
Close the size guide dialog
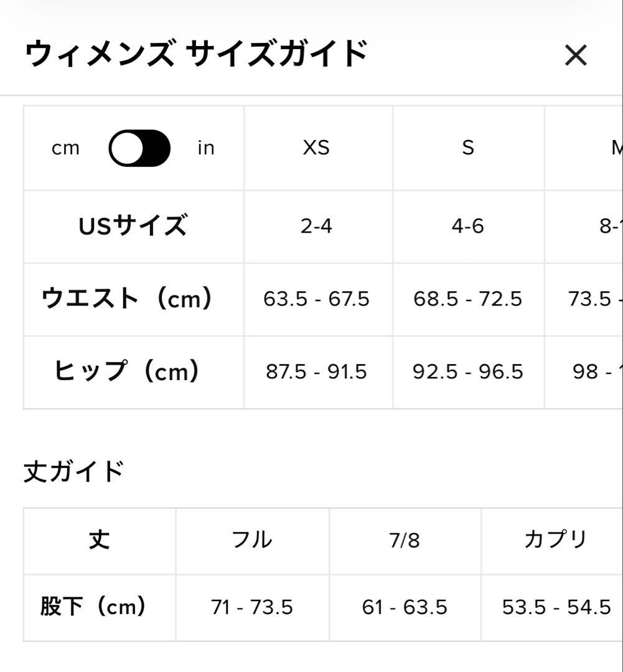[x=576, y=55]
